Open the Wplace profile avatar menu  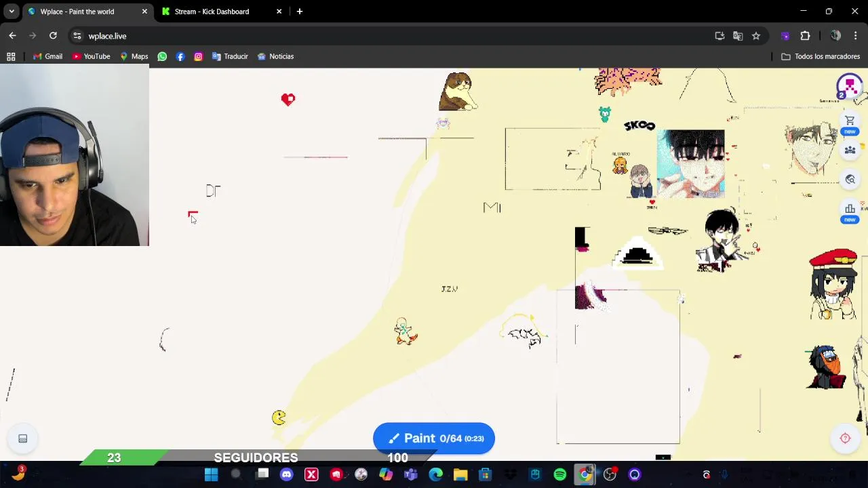[849, 87]
